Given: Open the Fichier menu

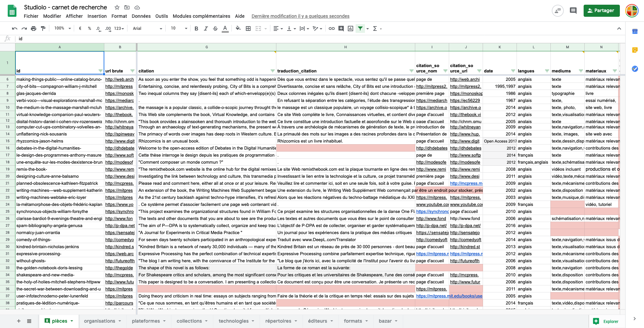Looking at the screenshot, I should [31, 16].
